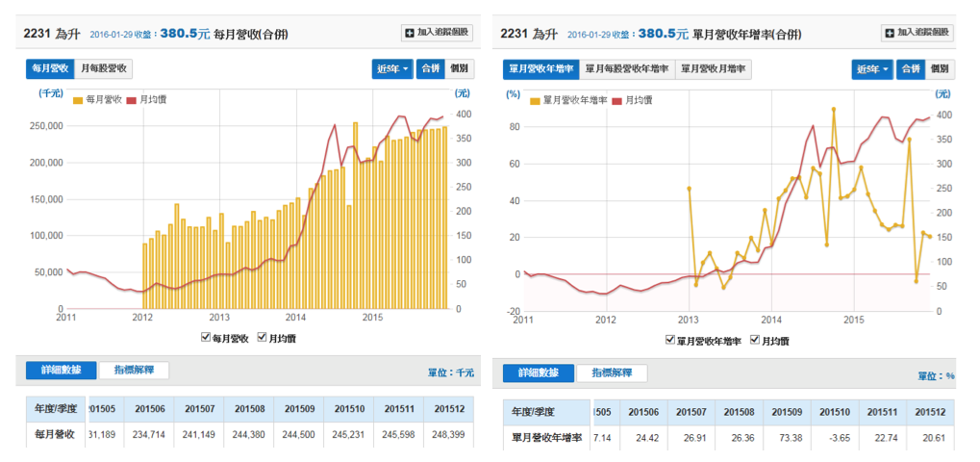Click the 單月營收年增率 line legend marker
The image size is (980, 462).
click(x=535, y=100)
